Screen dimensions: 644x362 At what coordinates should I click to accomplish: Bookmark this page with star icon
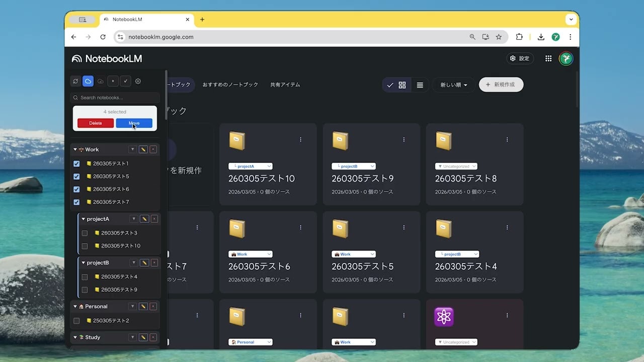pyautogui.click(x=499, y=37)
